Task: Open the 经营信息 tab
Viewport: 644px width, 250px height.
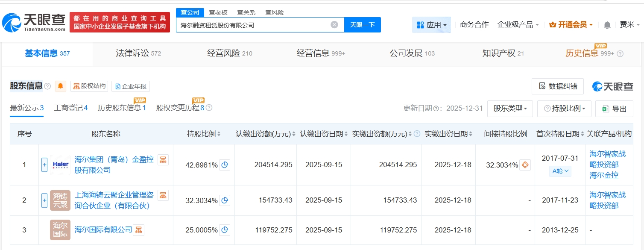Action: coord(321,53)
